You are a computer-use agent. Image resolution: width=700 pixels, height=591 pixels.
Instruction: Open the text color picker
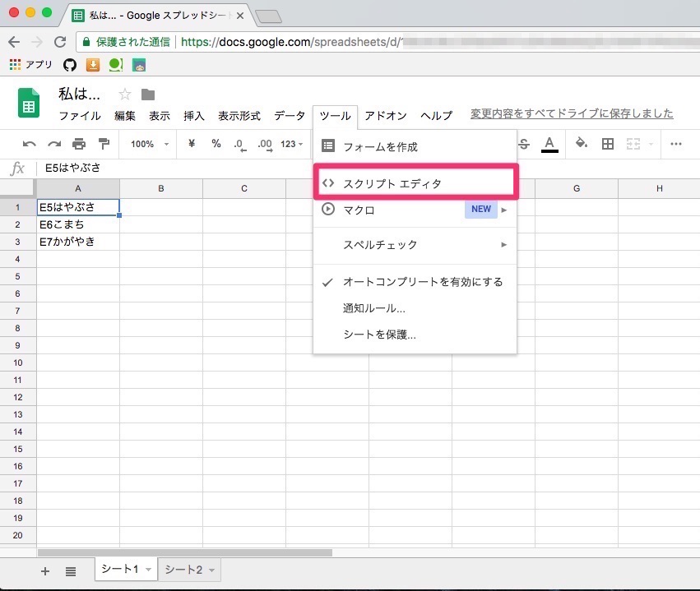[x=549, y=143]
